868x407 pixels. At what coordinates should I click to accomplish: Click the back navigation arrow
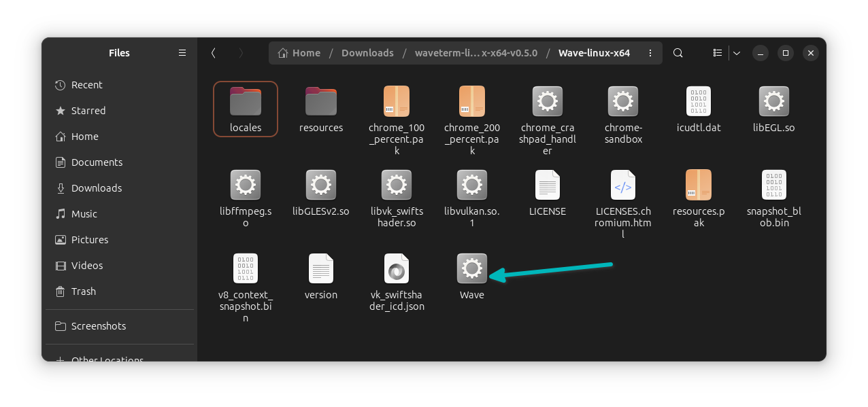[213, 52]
